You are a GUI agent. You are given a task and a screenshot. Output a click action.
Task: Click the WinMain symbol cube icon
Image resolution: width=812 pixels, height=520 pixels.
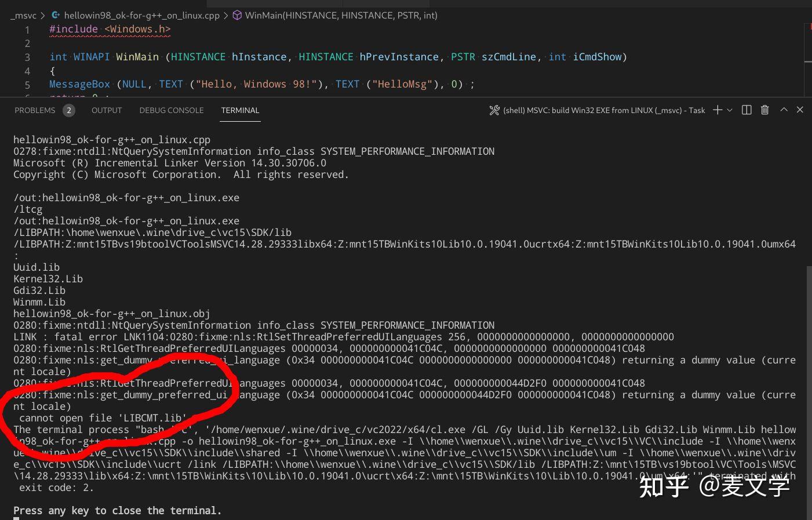[237, 16]
